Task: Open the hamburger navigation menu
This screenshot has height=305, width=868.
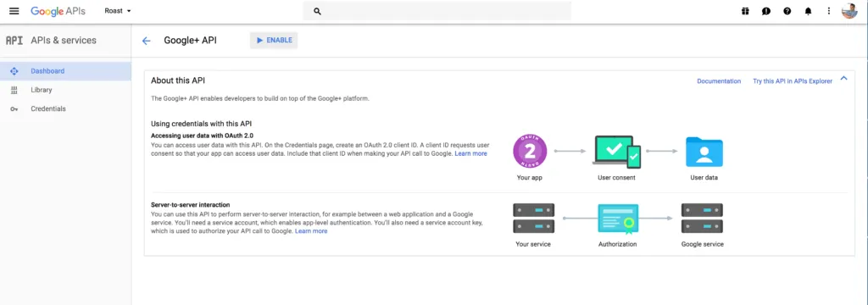Action: click(14, 11)
